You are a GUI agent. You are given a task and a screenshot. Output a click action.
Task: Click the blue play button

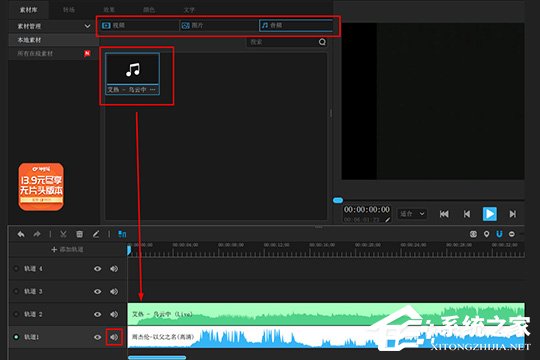tap(489, 214)
